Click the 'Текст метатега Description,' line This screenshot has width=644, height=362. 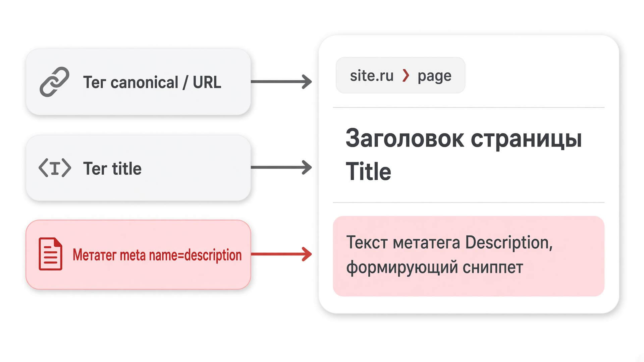pyautogui.click(x=449, y=242)
